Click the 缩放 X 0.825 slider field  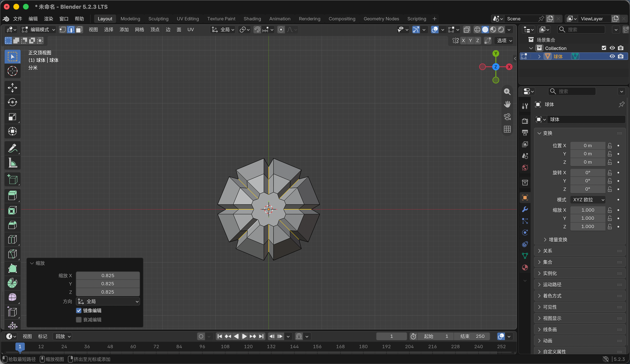click(108, 275)
